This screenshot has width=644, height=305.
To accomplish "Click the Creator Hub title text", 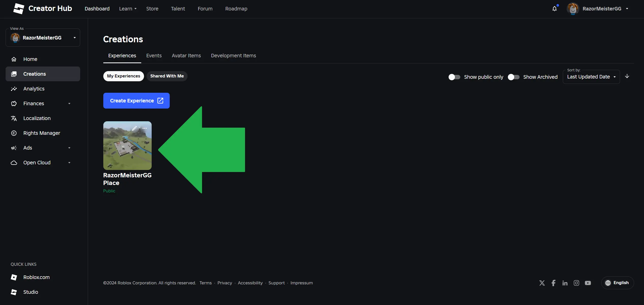I will pos(50,8).
